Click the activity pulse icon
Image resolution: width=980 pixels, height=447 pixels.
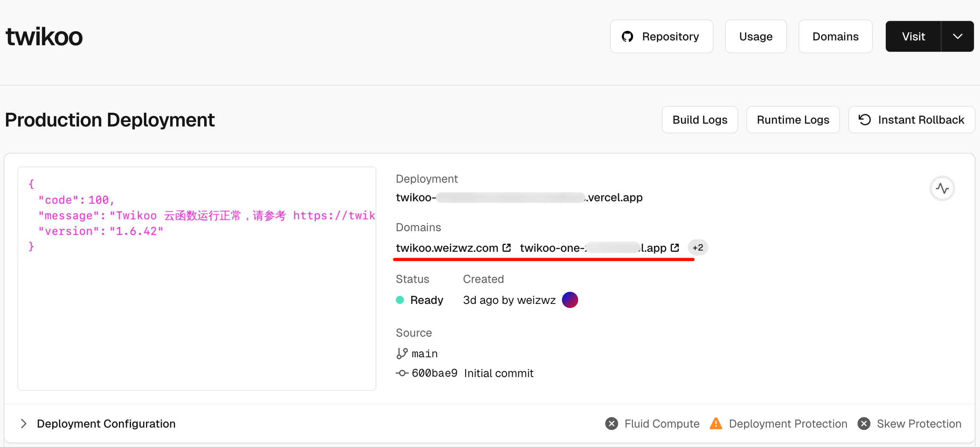click(942, 188)
